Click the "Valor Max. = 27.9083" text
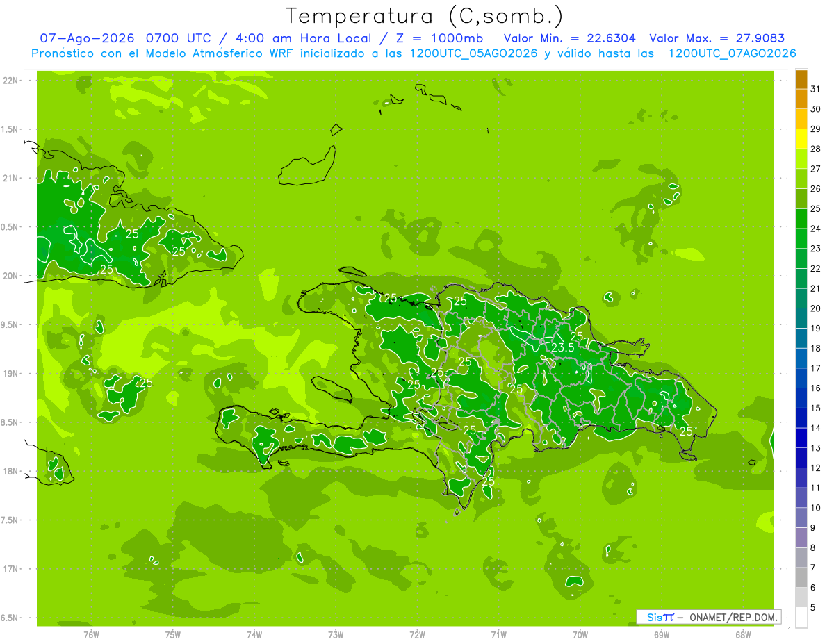The width and height of the screenshot is (834, 644). click(717, 38)
